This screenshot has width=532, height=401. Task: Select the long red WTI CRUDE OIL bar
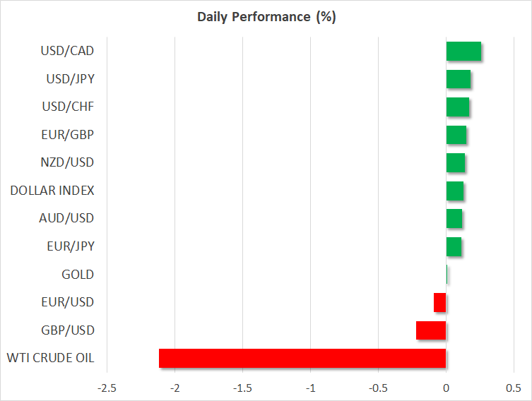point(302,358)
